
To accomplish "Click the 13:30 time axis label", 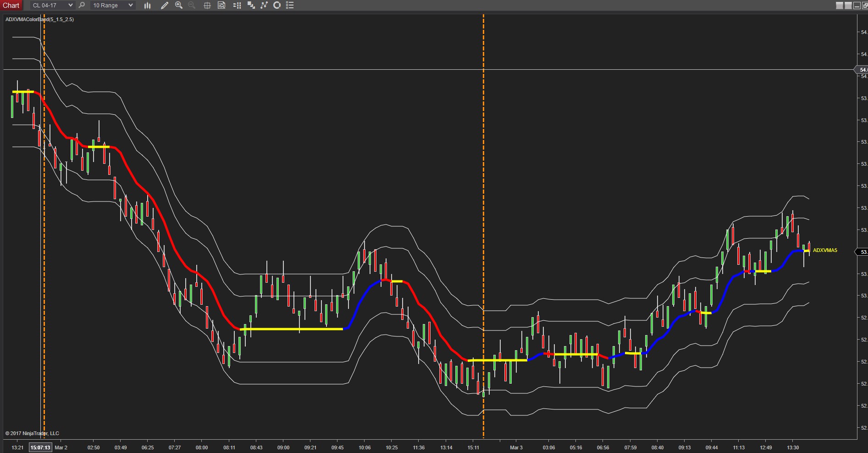I will tap(793, 447).
